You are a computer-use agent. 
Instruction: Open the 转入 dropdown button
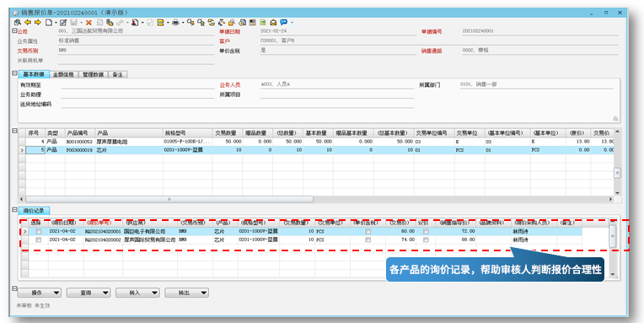click(x=137, y=293)
